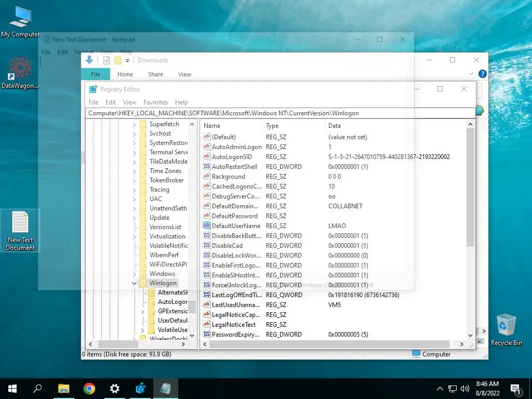The height and width of the screenshot is (399, 532).
Task: Open Registry Editor View menu
Action: pyautogui.click(x=129, y=102)
